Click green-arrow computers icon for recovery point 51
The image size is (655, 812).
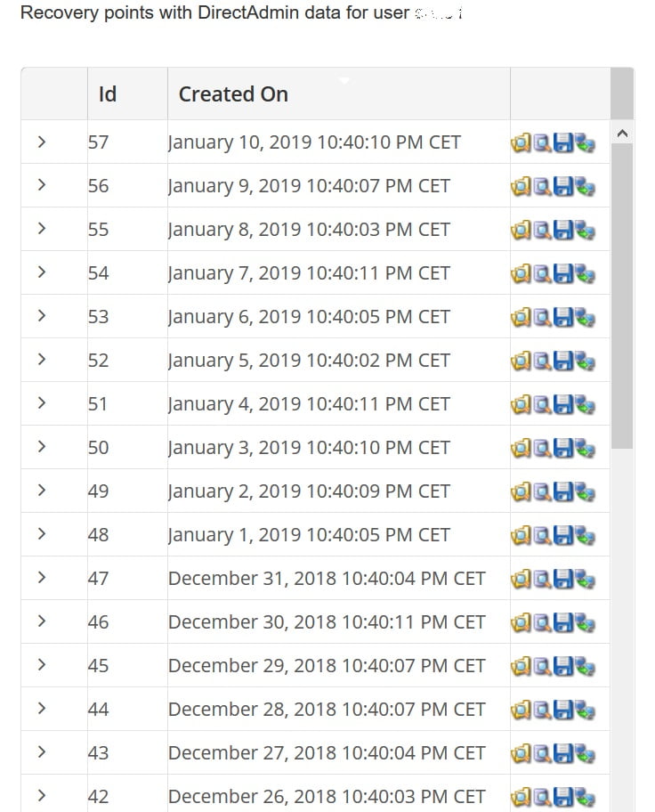pyautogui.click(x=585, y=404)
